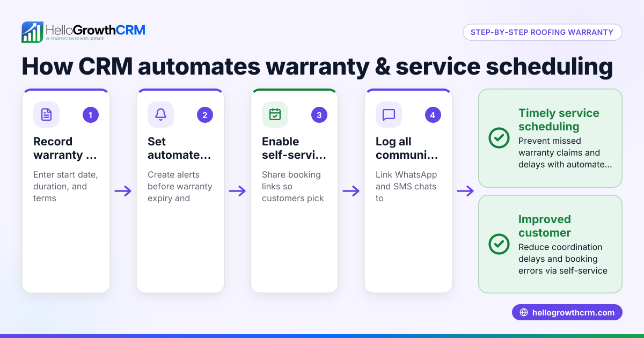Viewport: 644px width, 338px height.
Task: Click the document icon in Record warranty card
Action: tap(47, 115)
